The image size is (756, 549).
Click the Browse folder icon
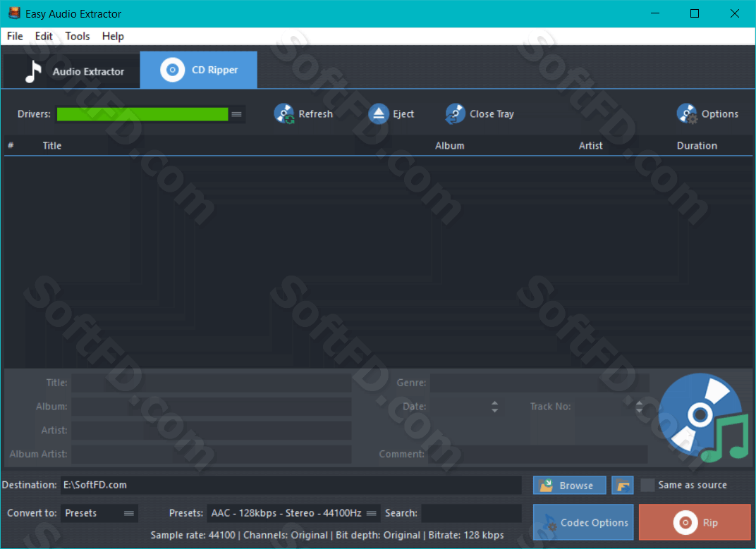coord(546,485)
